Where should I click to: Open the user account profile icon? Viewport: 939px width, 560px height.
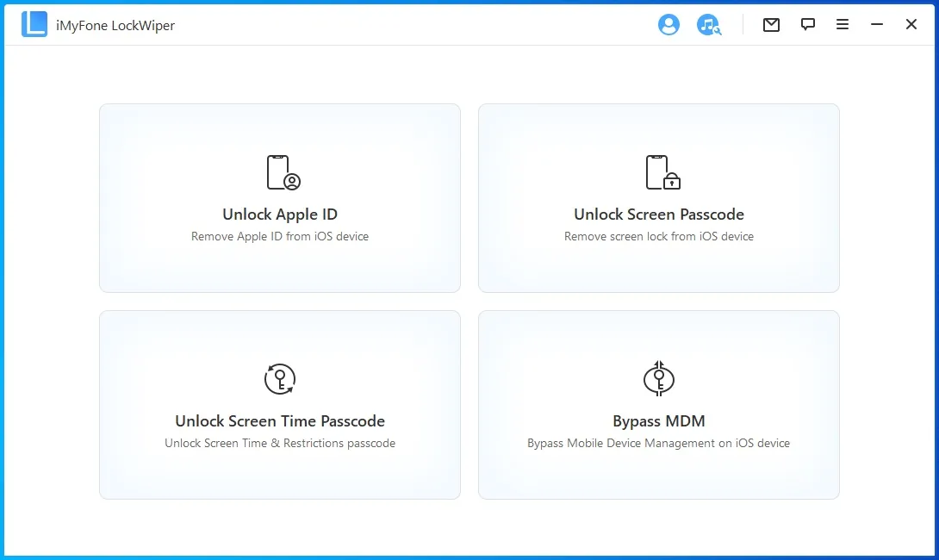[x=668, y=25]
